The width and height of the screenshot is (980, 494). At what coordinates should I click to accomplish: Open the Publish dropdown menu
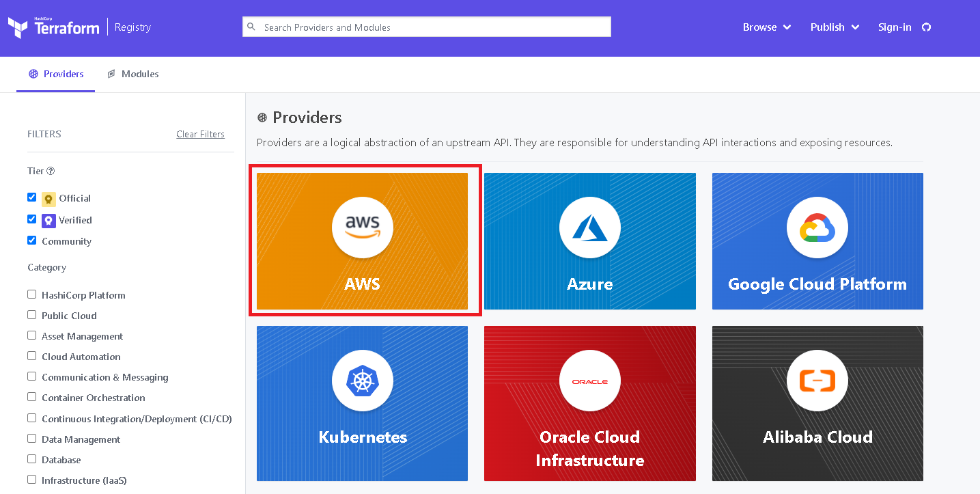click(x=835, y=27)
